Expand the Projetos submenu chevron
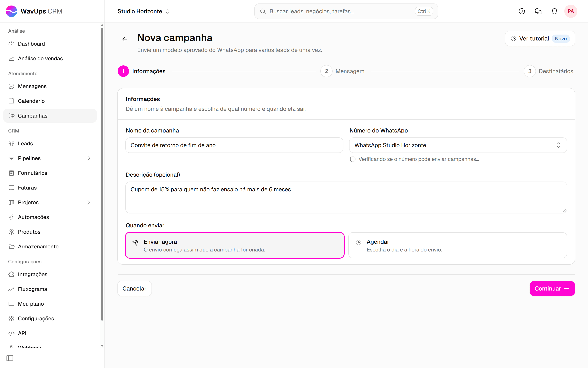The height and width of the screenshot is (368, 588). tap(89, 202)
